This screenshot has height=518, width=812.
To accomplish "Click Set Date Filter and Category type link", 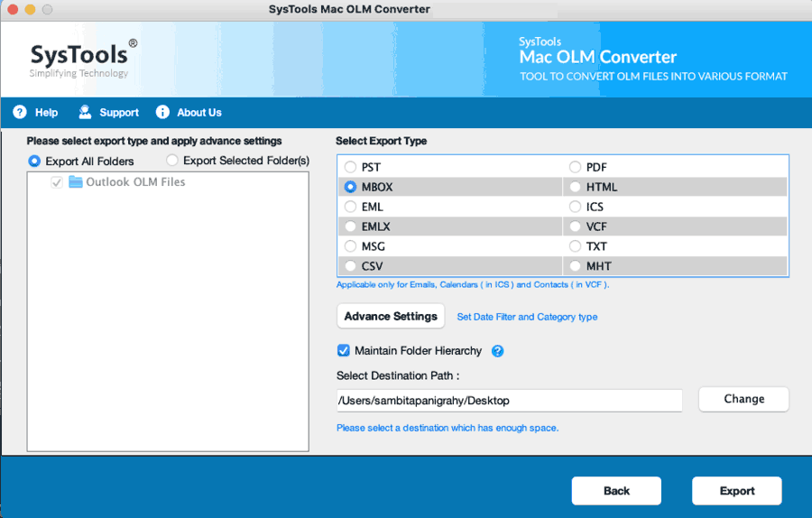I will pos(527,317).
